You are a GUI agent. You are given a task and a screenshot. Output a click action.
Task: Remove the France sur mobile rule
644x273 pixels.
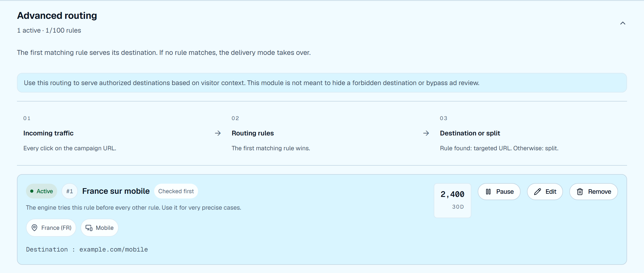coord(594,192)
